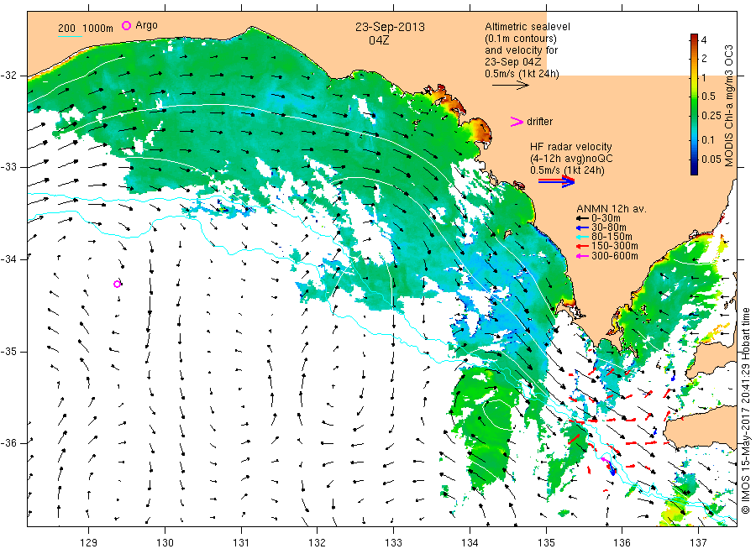The height and width of the screenshot is (554, 756).
Task: Click the 'ANMN 12h av.' legend heading
Action: pos(612,209)
